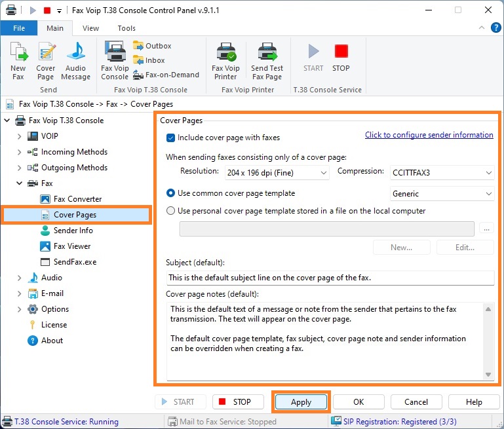504x429 pixels.
Task: Open the blue help question icon
Action: 495,28
